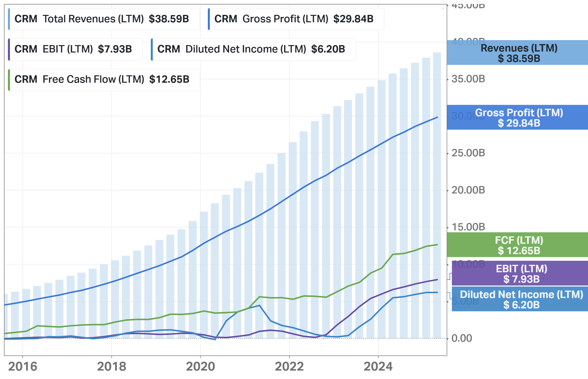Click the green FCF (LTM) $12.65B tag
The image size is (588, 379).
click(518, 245)
